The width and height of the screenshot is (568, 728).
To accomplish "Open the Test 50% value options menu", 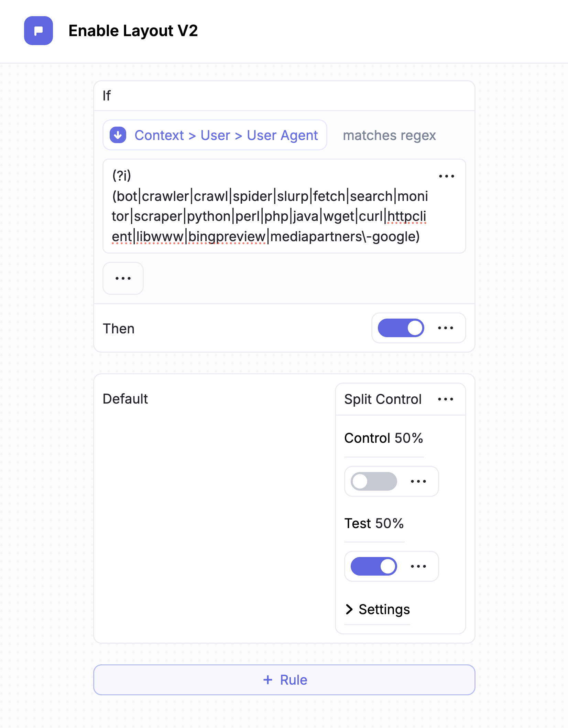I will tap(418, 566).
